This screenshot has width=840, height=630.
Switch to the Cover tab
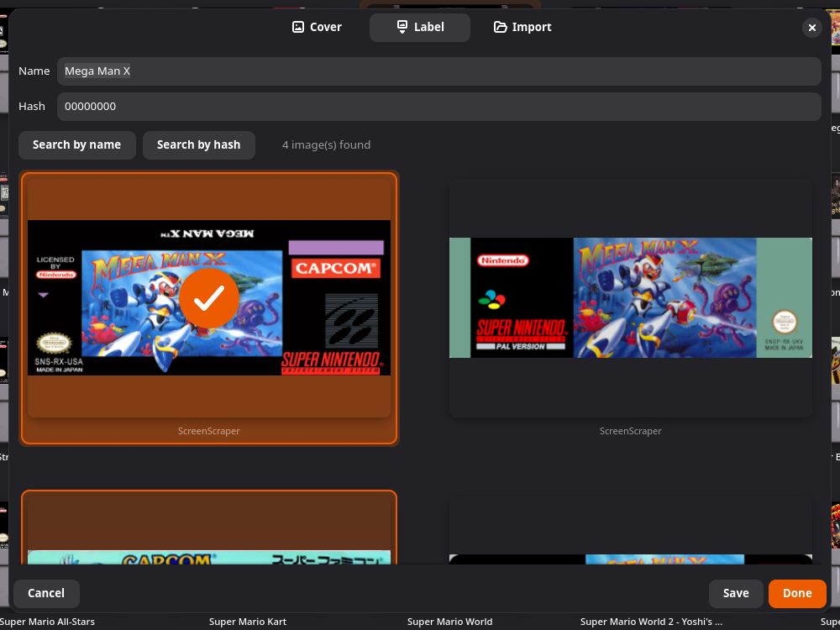point(317,28)
